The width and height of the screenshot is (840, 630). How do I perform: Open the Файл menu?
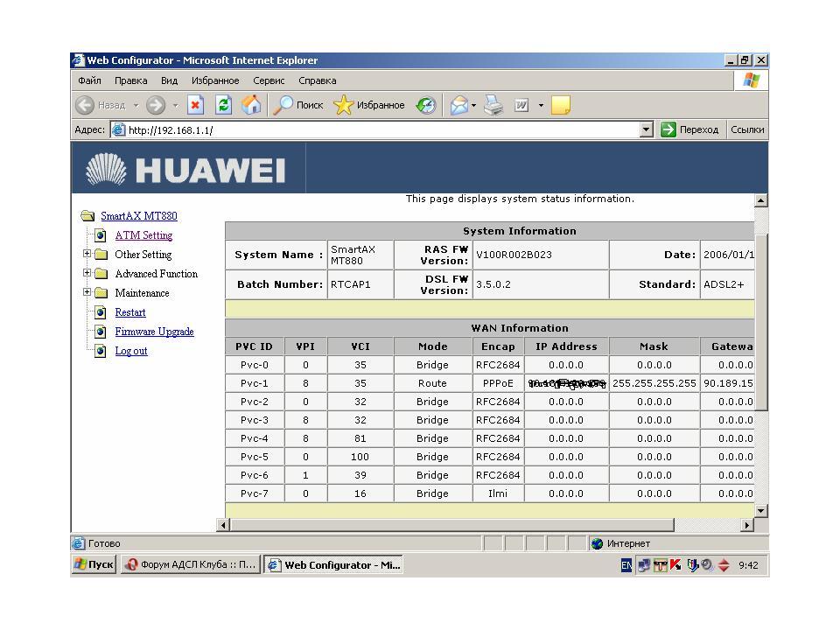coord(89,80)
